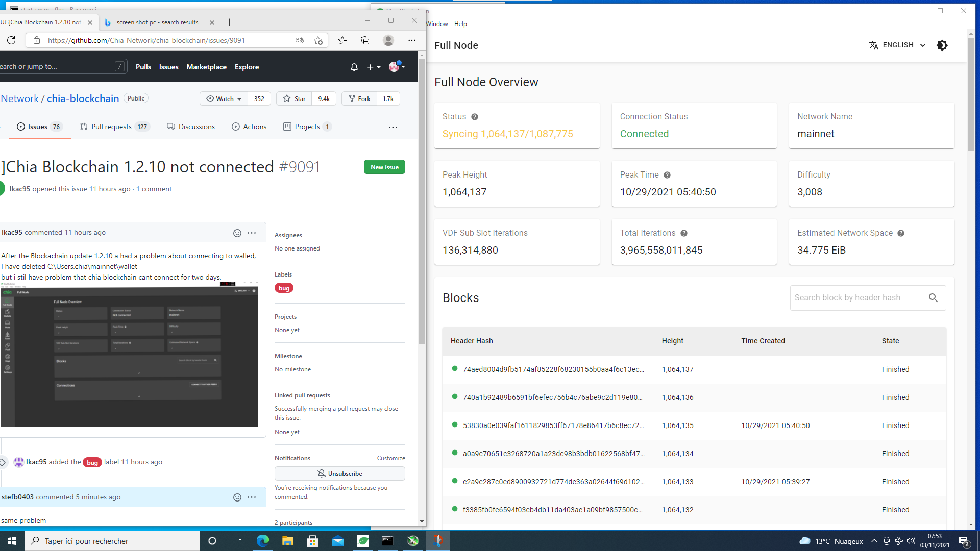Click Unsubscribe from issue notifications

(340, 474)
